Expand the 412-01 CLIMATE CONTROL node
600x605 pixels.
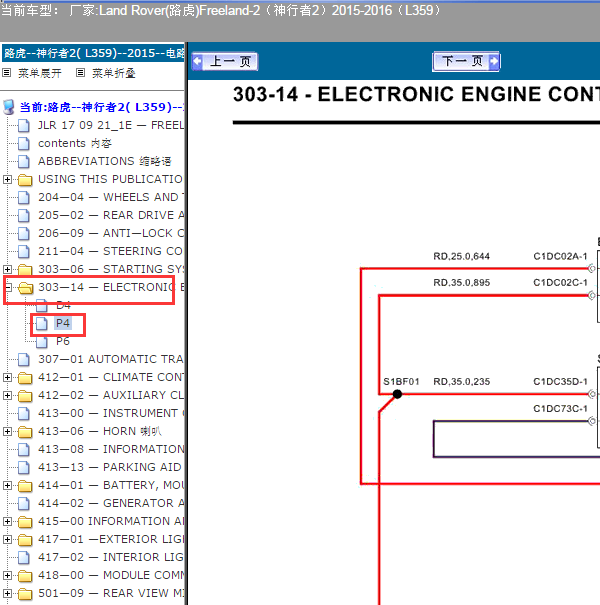click(x=7, y=377)
